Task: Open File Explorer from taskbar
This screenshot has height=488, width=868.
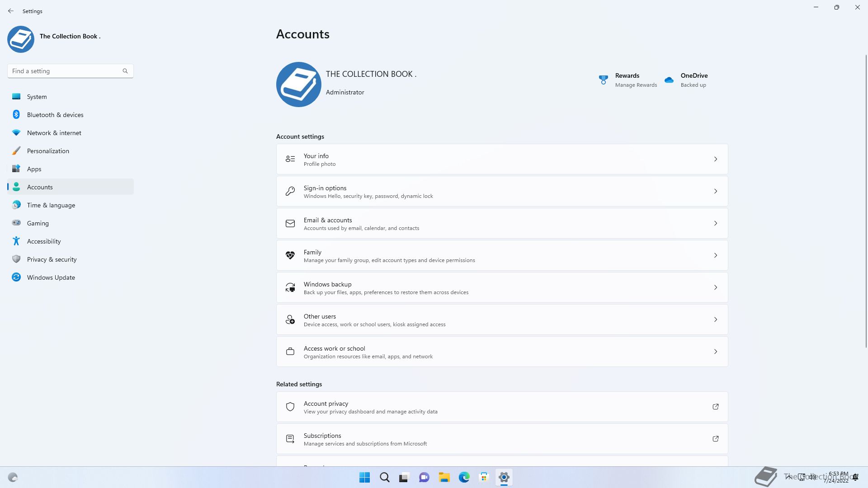Action: click(x=444, y=477)
